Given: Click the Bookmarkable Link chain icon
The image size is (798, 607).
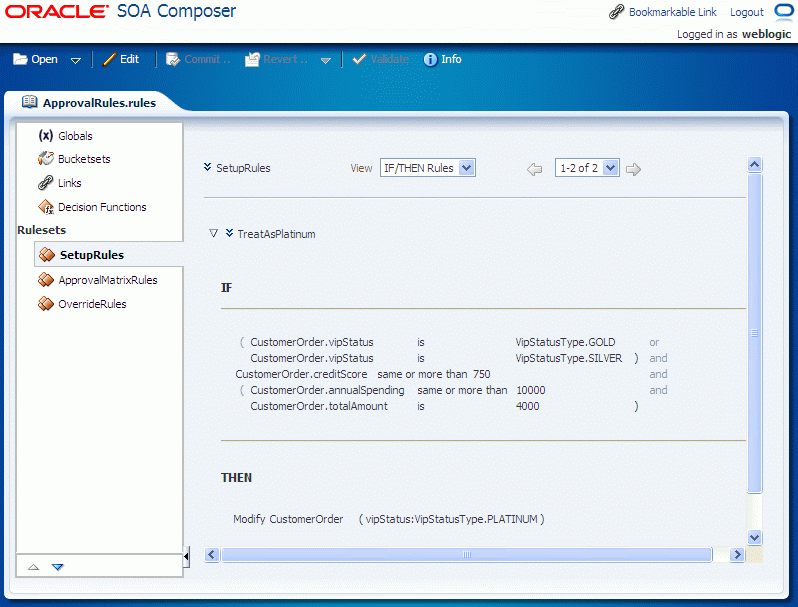Looking at the screenshot, I should pyautogui.click(x=616, y=12).
